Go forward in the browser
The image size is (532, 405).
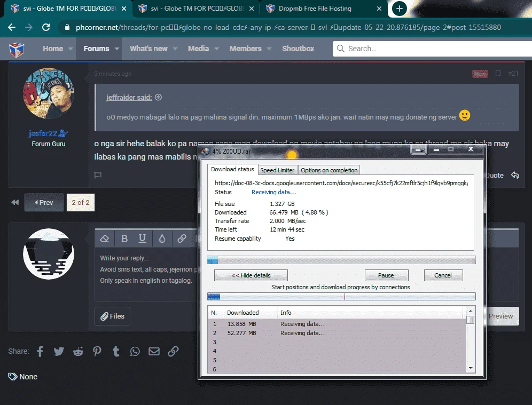[x=29, y=27]
